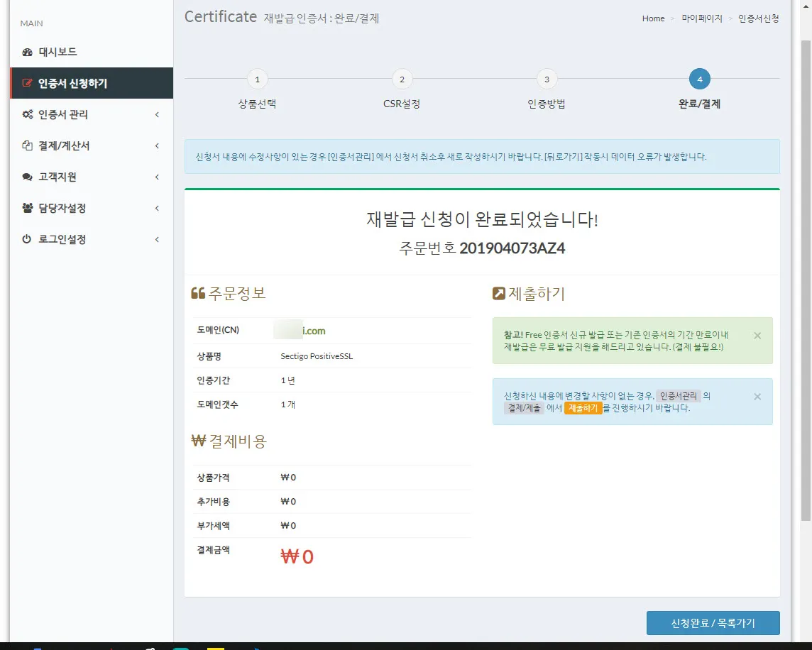The width and height of the screenshot is (812, 650).
Task: Click the 마이페이지 breadcrumb link
Action: 701,18
